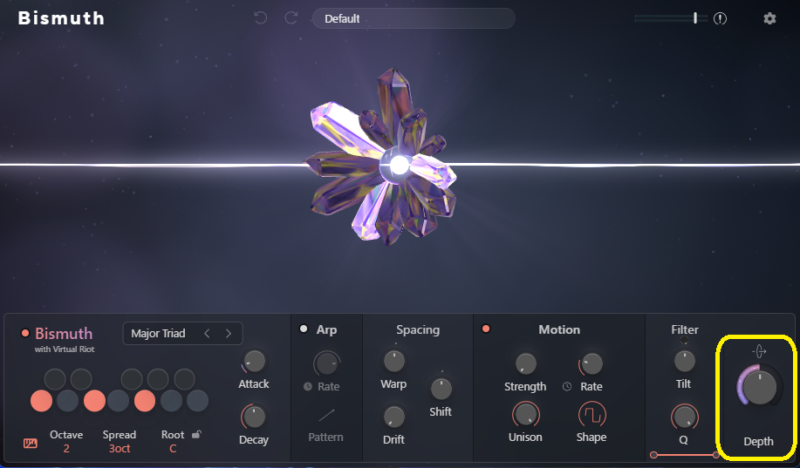
Task: Click the Spread value 3oct
Action: [119, 449]
